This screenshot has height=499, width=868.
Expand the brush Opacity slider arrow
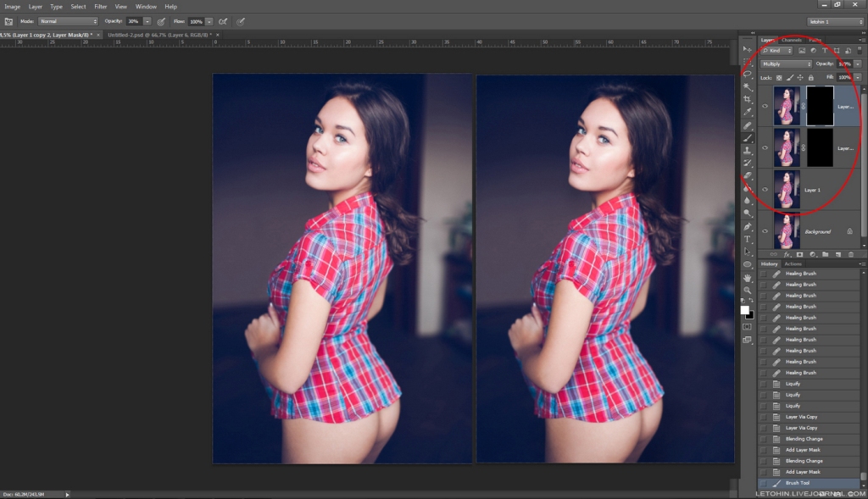[x=147, y=20]
